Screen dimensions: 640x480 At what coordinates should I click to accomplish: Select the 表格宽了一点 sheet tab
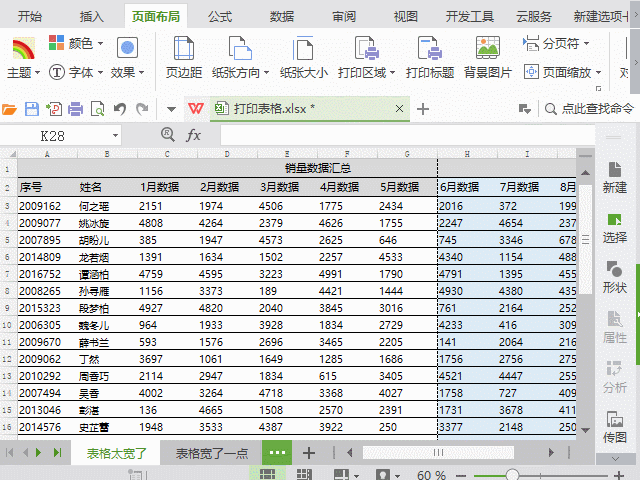(x=212, y=453)
